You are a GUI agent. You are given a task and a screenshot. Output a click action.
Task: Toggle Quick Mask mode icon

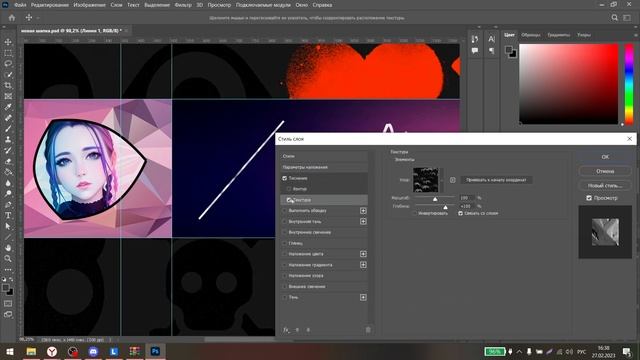point(8,304)
